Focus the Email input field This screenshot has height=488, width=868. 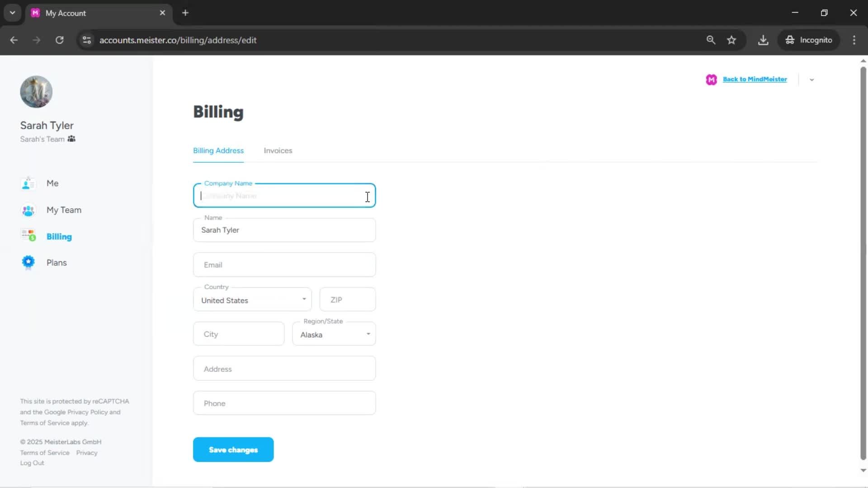tap(284, 265)
